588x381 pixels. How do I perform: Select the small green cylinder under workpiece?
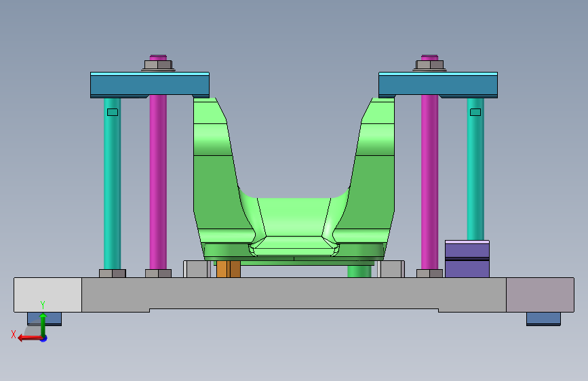(359, 271)
